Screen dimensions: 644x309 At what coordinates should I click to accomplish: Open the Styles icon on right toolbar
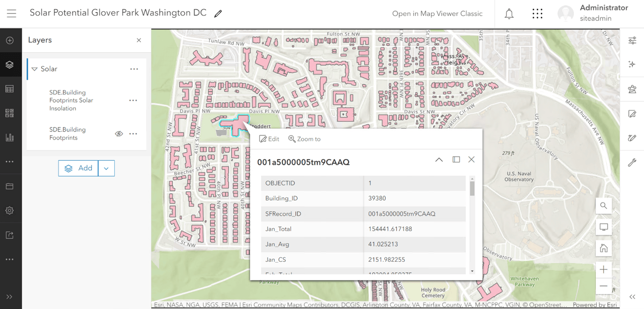pyautogui.click(x=632, y=89)
